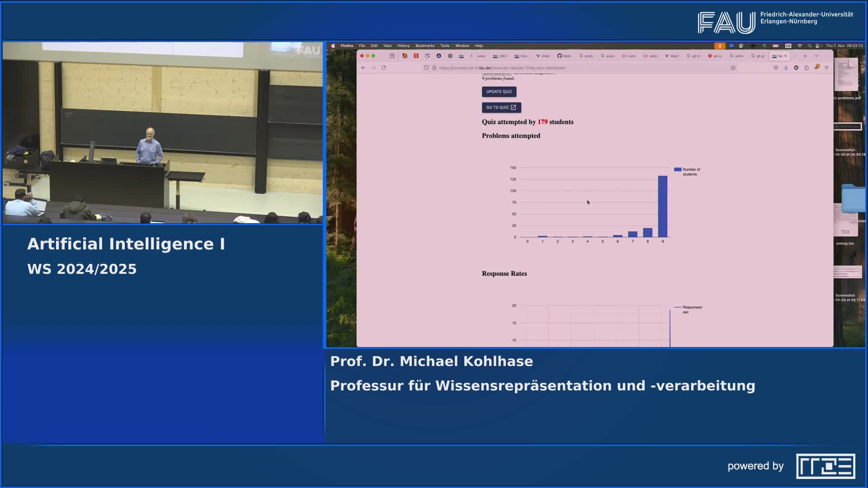Screen dimensions: 868x488
Task: Open the Firefox application hamburger menu
Action: coord(827,68)
